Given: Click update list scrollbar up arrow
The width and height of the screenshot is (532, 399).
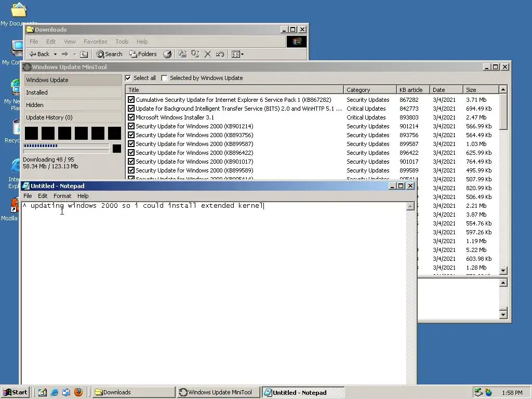Looking at the screenshot, I should tap(503, 89).
